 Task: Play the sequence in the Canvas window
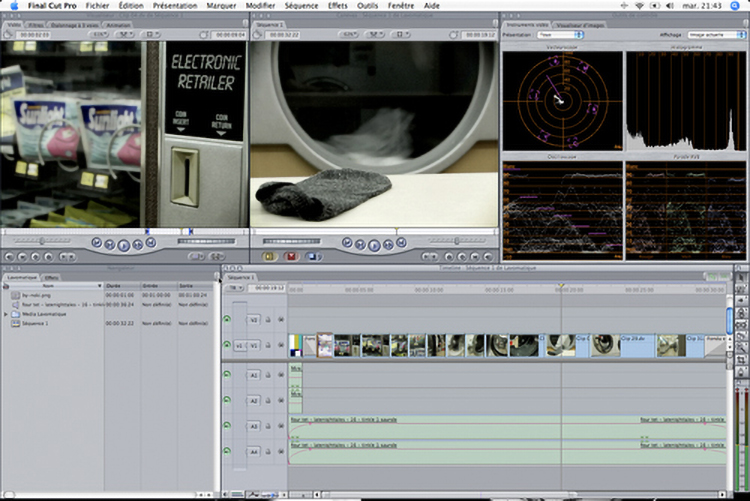[374, 245]
